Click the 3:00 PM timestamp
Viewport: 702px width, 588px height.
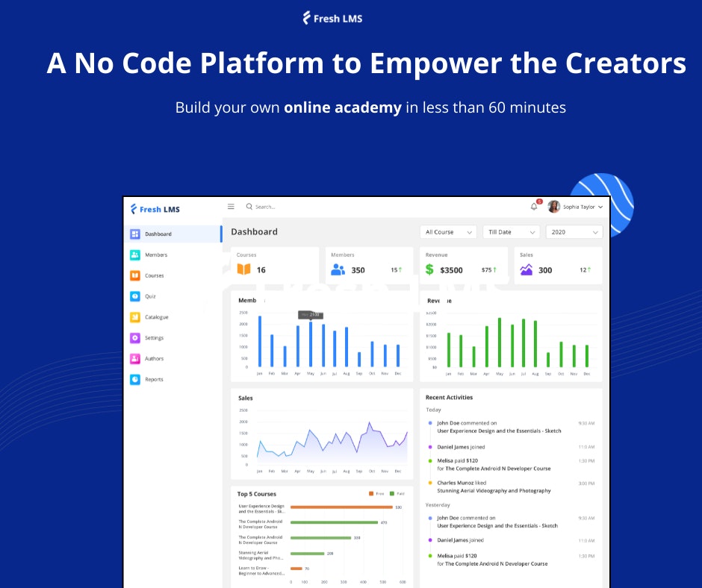click(x=586, y=484)
